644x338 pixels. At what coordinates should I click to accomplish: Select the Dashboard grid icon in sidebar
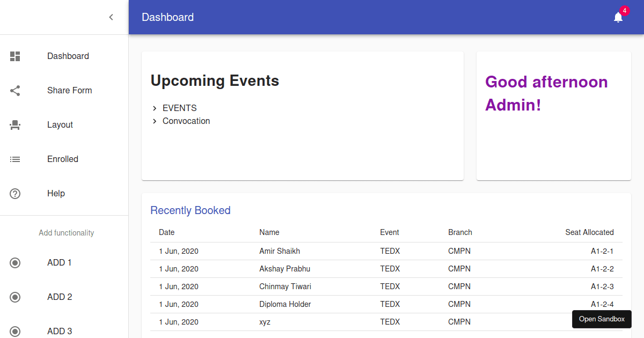[x=14, y=56]
